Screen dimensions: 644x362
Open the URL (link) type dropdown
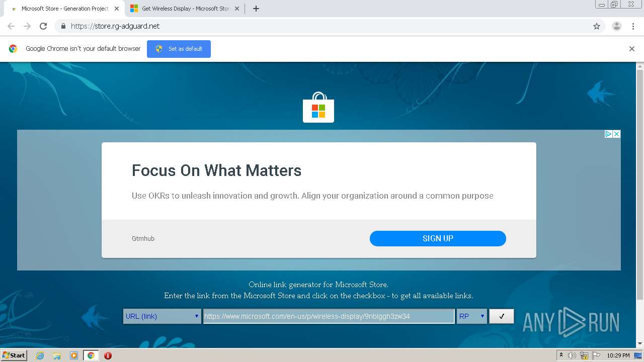tap(162, 316)
